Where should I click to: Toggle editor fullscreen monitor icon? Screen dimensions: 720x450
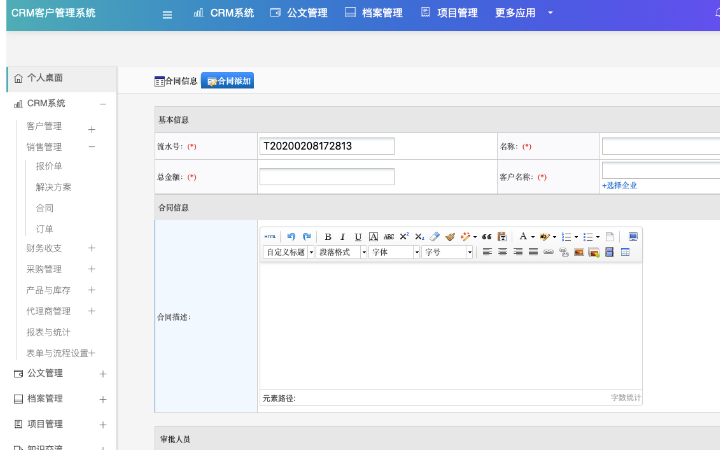pyautogui.click(x=633, y=236)
